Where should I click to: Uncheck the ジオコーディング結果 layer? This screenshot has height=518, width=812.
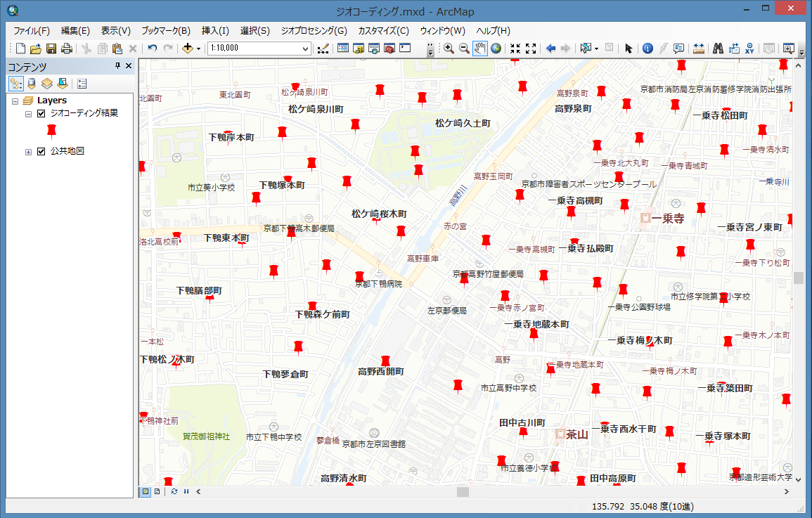pos(41,114)
